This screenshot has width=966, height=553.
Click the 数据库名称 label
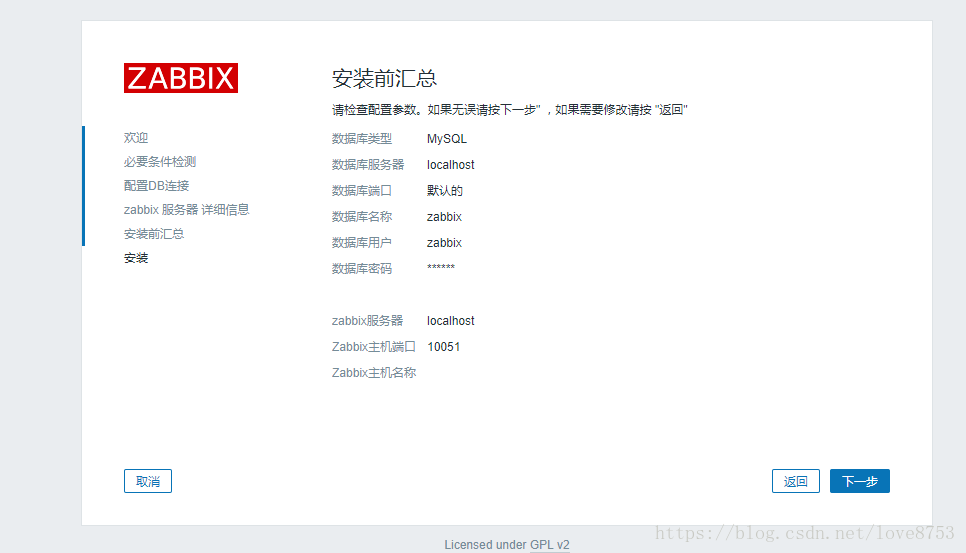pos(362,217)
